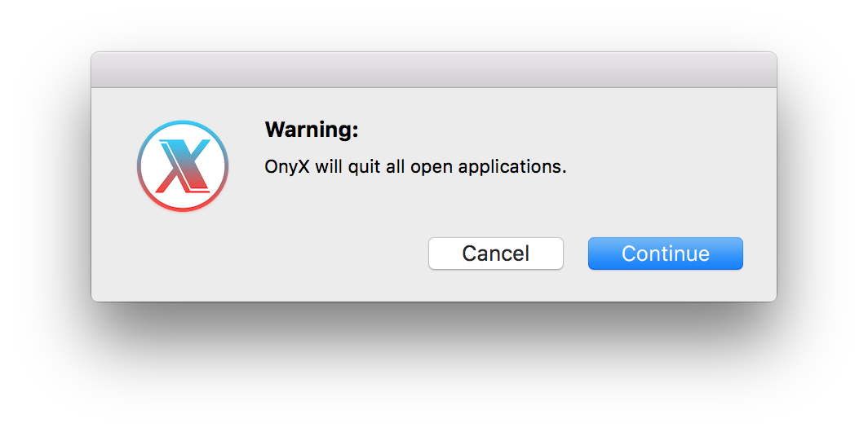868x432 pixels.
Task: Click the X letter inside OnyX logo
Action: [x=183, y=166]
